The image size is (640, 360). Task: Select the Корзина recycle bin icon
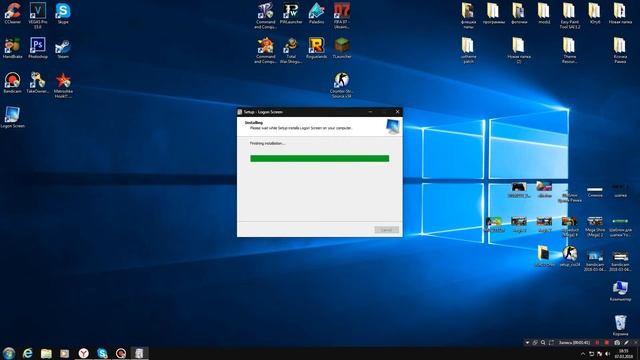[620, 325]
